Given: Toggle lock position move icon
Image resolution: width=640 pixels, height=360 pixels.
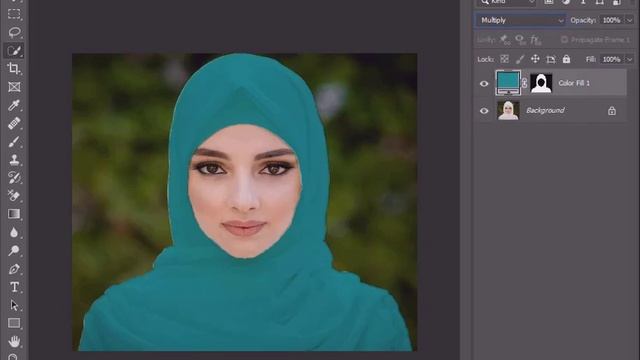Looking at the screenshot, I should [x=535, y=59].
